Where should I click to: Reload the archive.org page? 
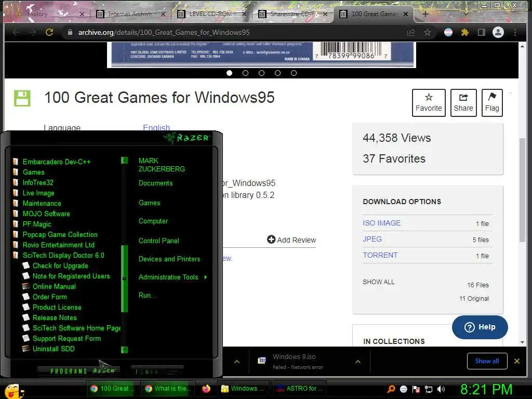[x=49, y=32]
